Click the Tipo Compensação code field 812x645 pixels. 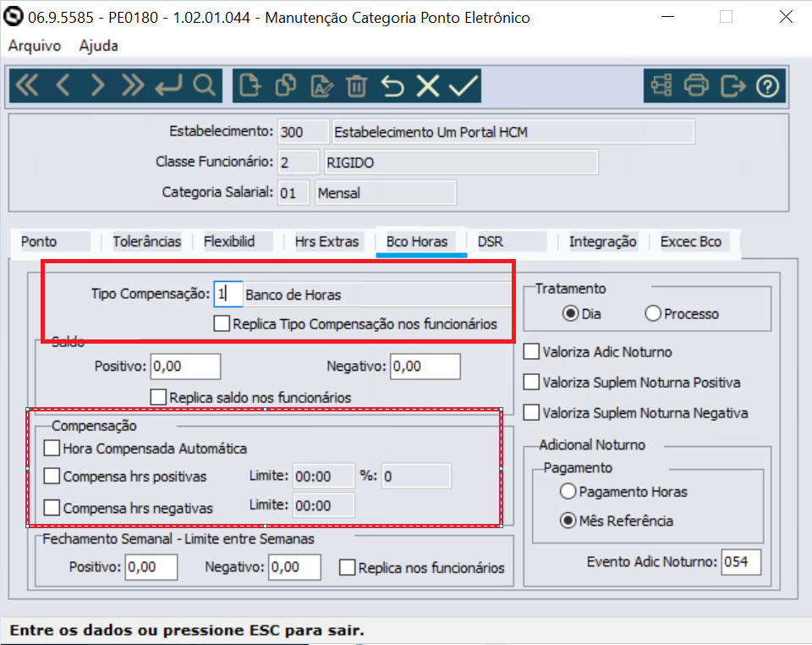(228, 295)
